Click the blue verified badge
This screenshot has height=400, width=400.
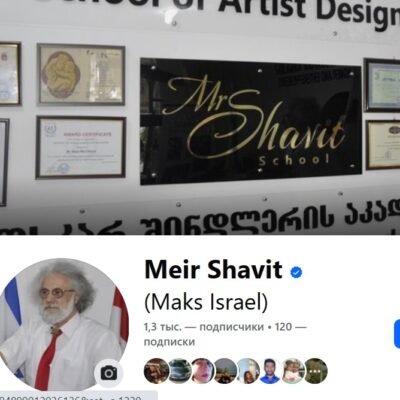click(x=296, y=272)
